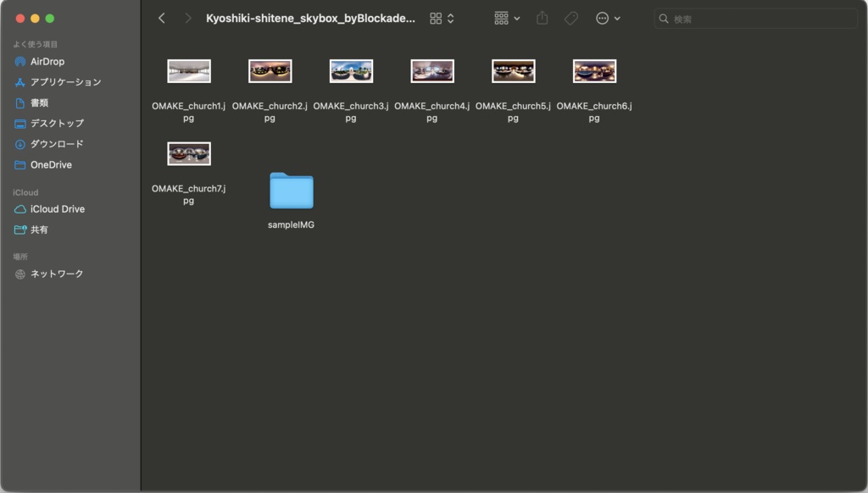Open the More actions ellipsis menu
This screenshot has width=868, height=493.
[x=603, y=19]
